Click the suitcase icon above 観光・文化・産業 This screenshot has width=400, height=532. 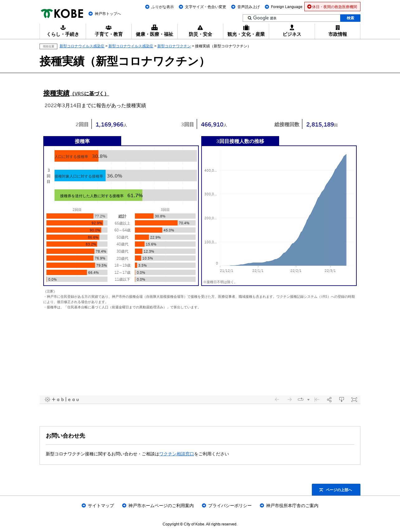[246, 27]
